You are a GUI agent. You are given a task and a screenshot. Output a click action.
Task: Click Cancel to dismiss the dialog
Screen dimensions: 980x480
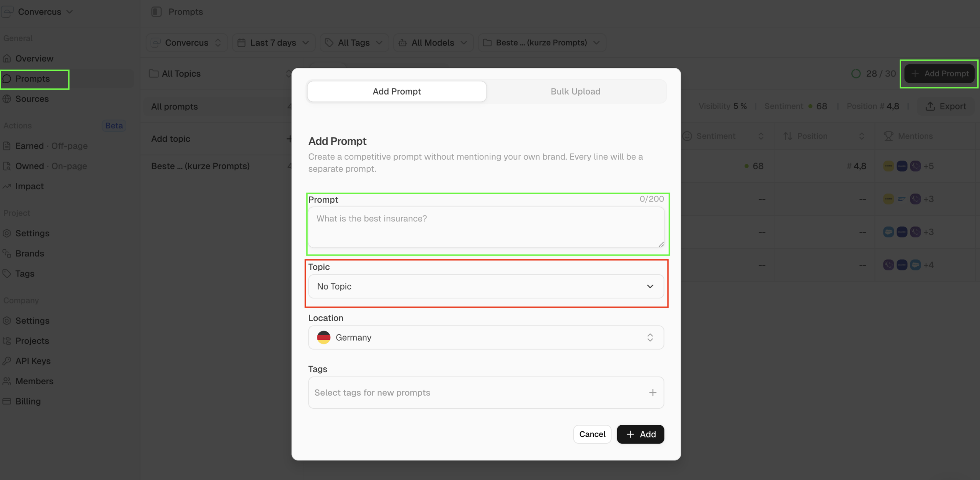tap(592, 434)
